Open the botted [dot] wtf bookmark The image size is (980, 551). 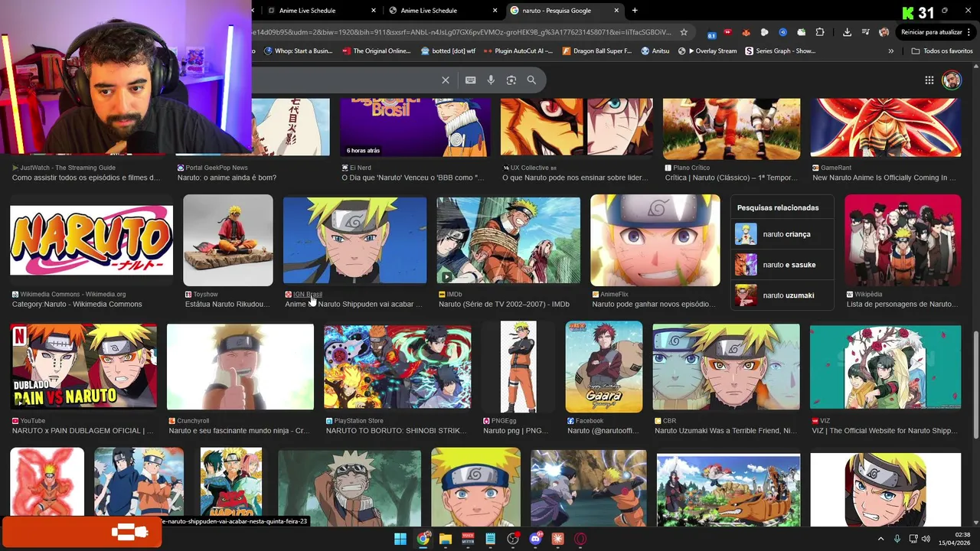pos(448,51)
